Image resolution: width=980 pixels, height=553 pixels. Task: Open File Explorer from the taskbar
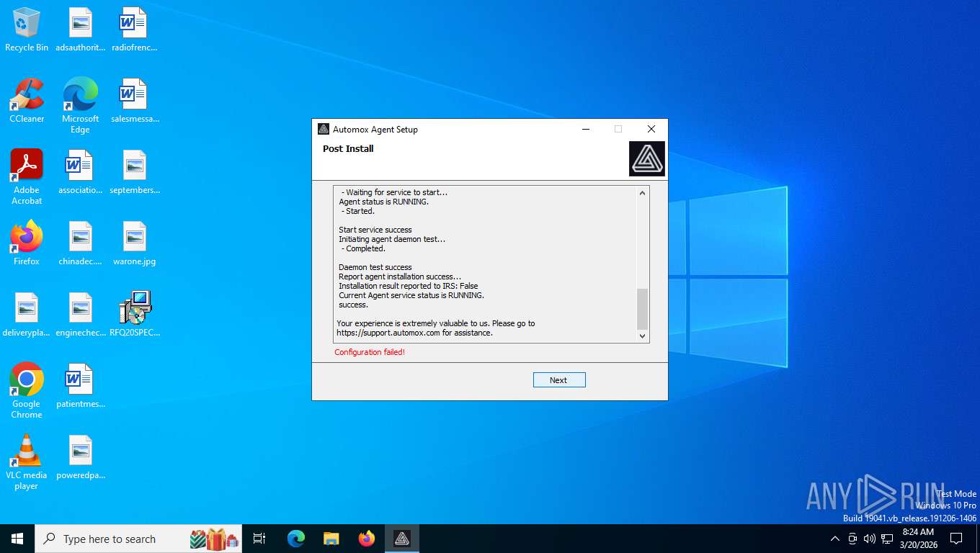[331, 539]
